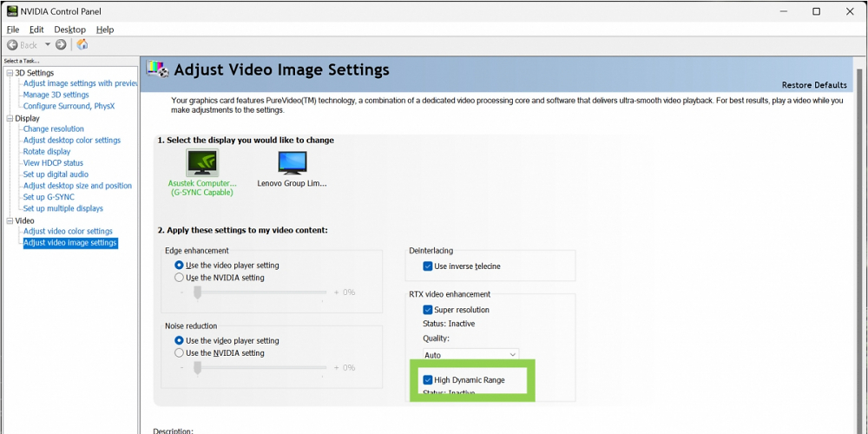Click the Forward arrow button
Image resolution: width=868 pixels, height=434 pixels.
61,44
